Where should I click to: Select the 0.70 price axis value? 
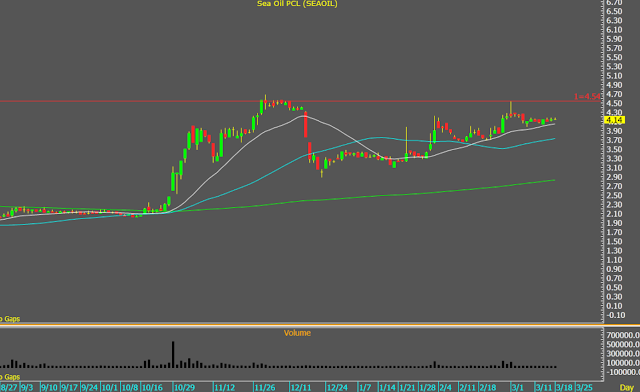click(x=614, y=278)
